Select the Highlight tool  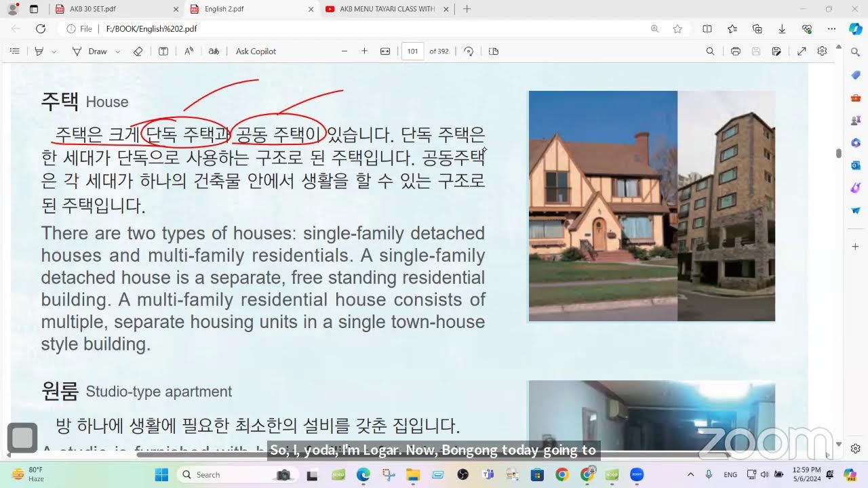[39, 52]
